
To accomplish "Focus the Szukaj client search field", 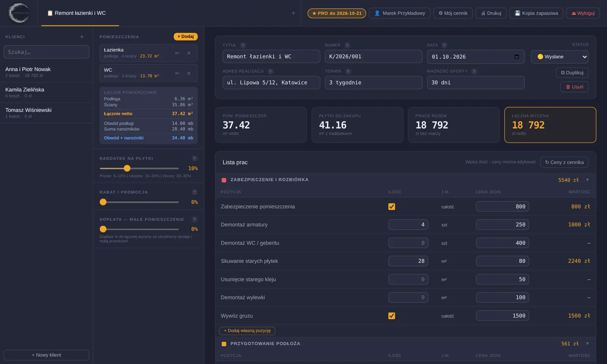I will click(46, 52).
